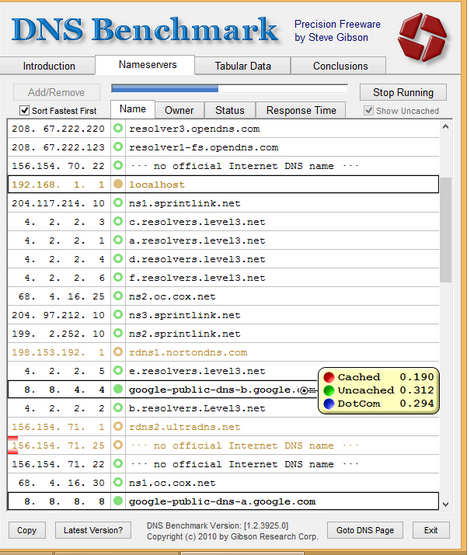Screen dimensions: 469x555
Task: Click orange status circle for rdns2.ultradns.net
Action: pos(118,427)
